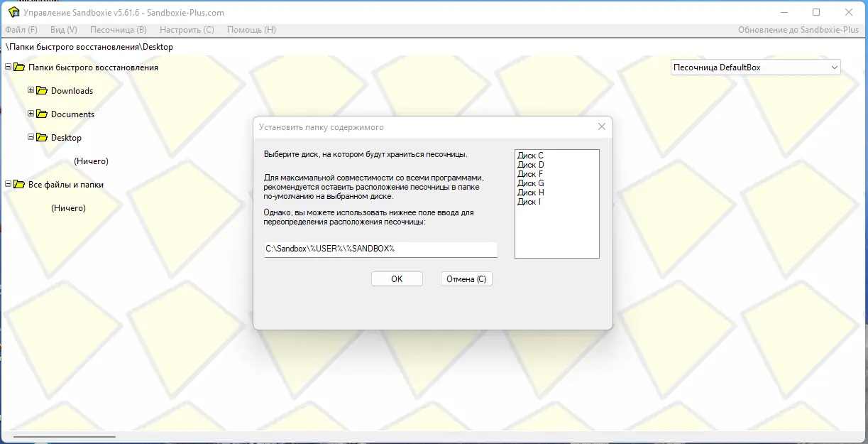This screenshot has height=444, width=868.
Task: Select Диск D in the list
Action: coord(531,165)
